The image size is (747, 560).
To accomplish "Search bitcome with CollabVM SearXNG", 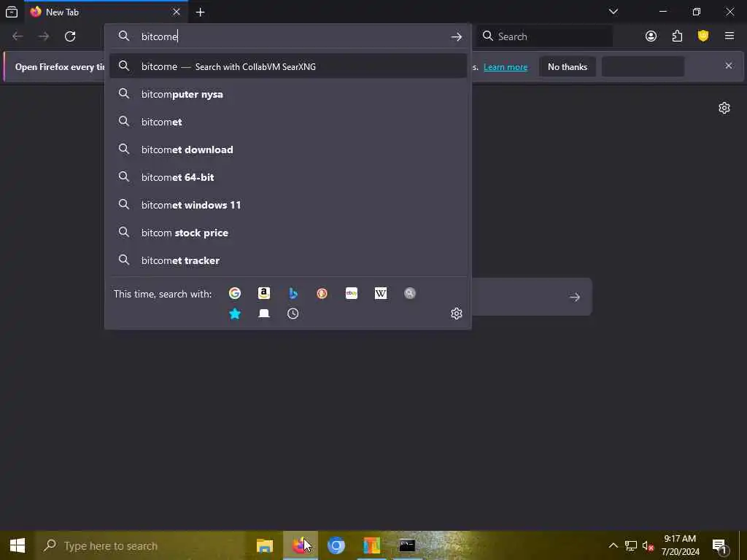I will [287, 66].
